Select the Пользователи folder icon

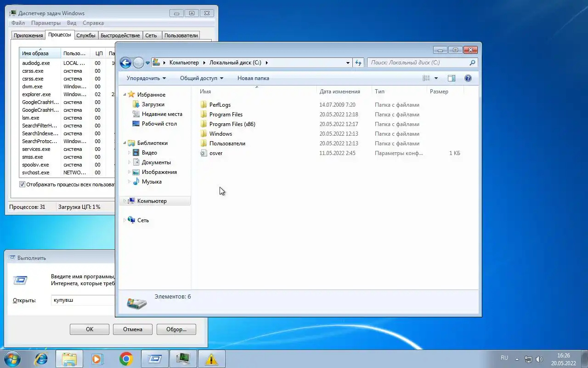(x=204, y=144)
